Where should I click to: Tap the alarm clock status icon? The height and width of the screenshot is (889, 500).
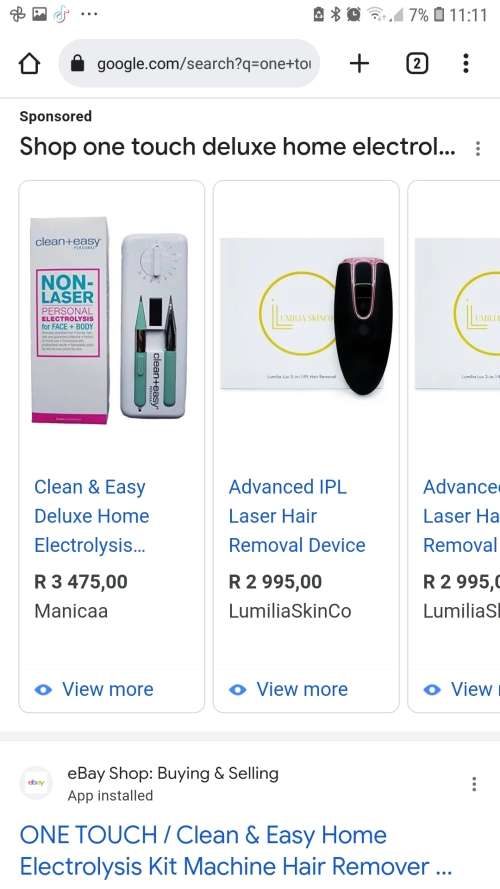(x=354, y=14)
